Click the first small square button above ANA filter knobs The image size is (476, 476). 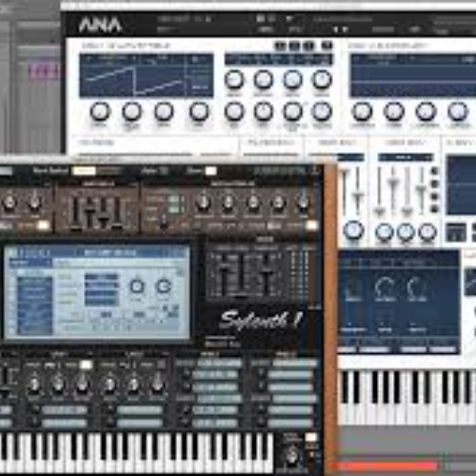click(280, 46)
